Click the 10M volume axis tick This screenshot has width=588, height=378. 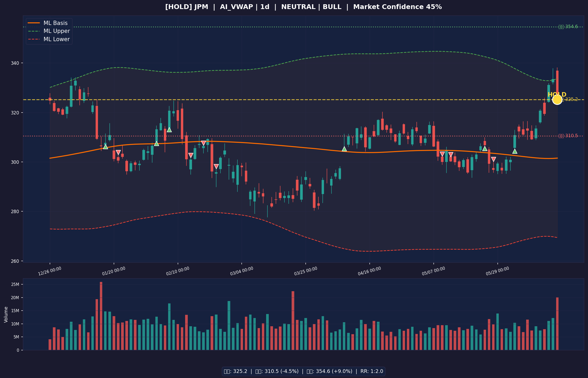click(x=15, y=324)
